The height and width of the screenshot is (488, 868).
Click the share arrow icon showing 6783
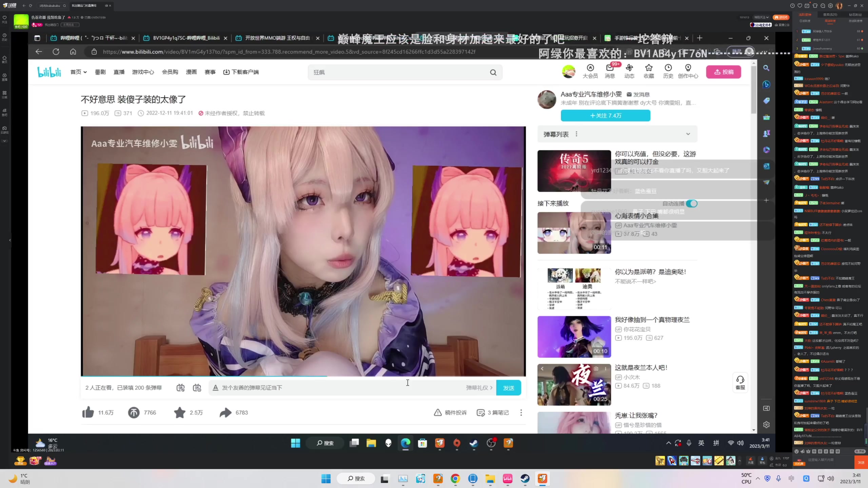pos(225,412)
